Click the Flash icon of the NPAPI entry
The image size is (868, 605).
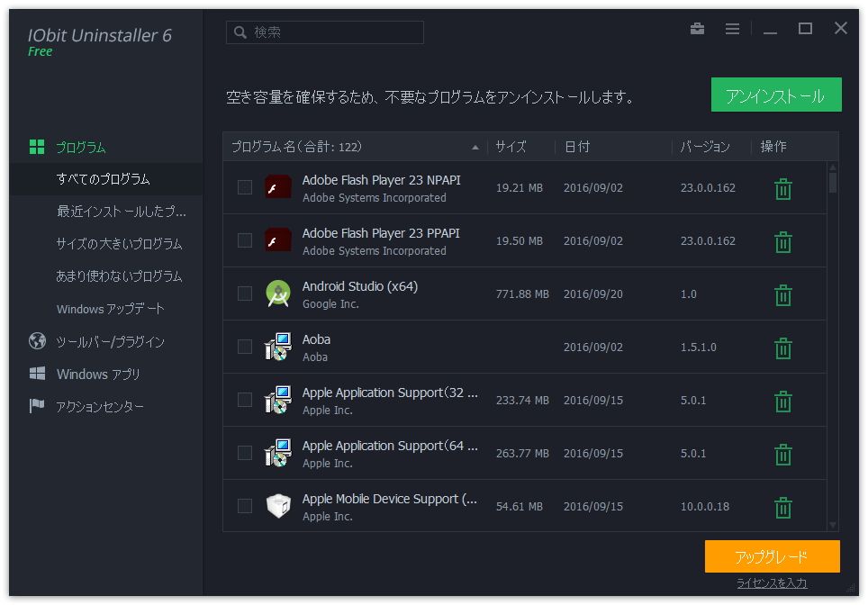click(x=278, y=187)
